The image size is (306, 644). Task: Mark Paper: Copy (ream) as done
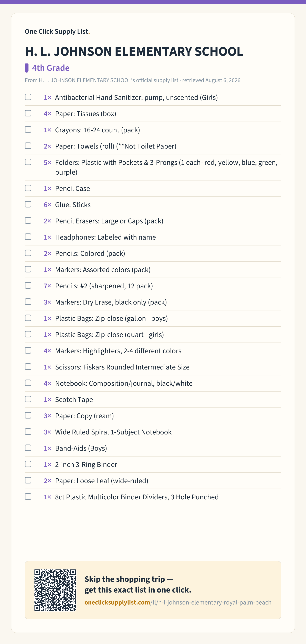(x=28, y=415)
